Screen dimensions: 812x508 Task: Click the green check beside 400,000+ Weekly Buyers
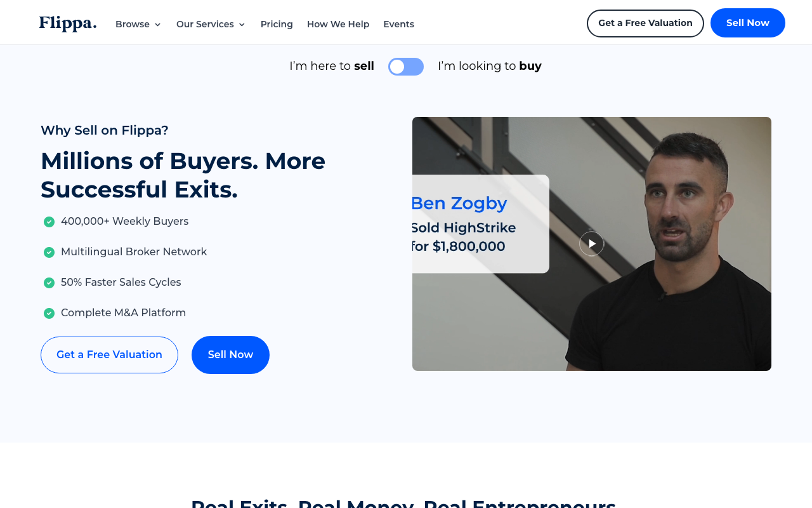pos(49,222)
